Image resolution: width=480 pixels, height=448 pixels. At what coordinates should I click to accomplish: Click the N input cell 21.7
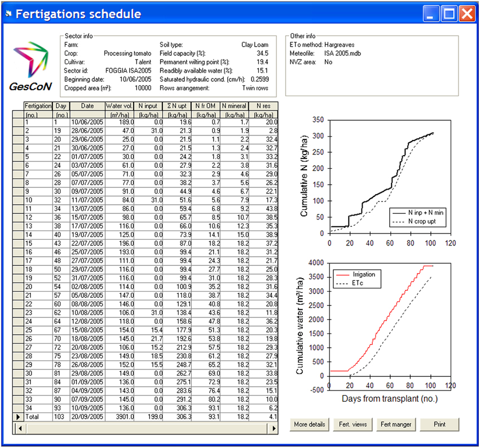tap(148, 339)
